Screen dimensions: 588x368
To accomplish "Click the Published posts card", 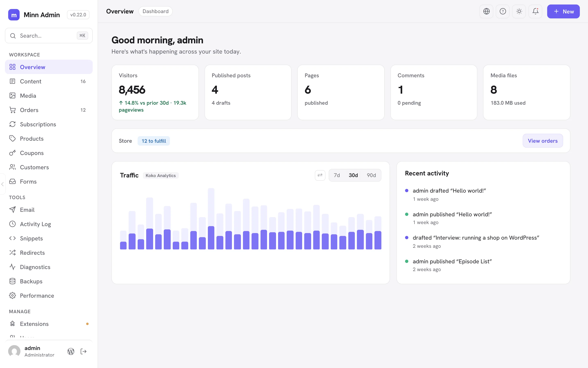I will point(248,92).
